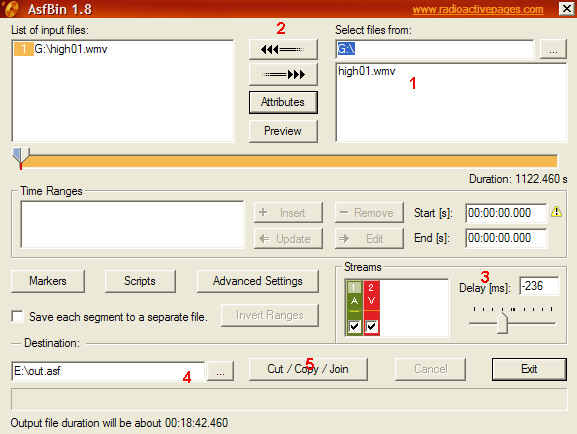Screen dimensions: 577x434
Task: Open Advanced Settings
Action: point(258,281)
